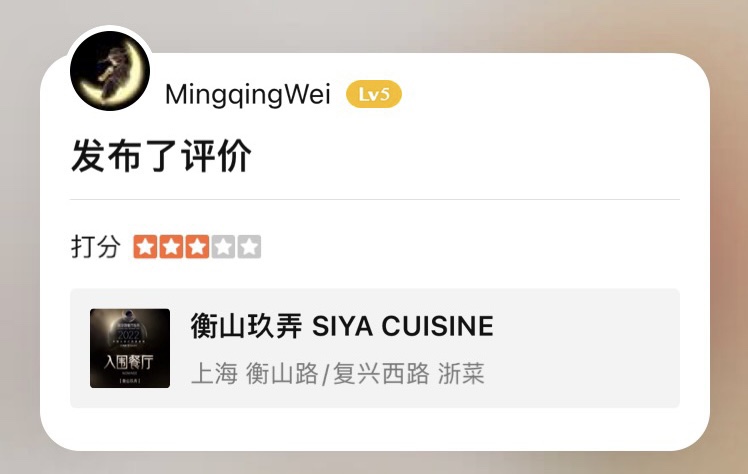Tap the Lv5 level badge

374,94
